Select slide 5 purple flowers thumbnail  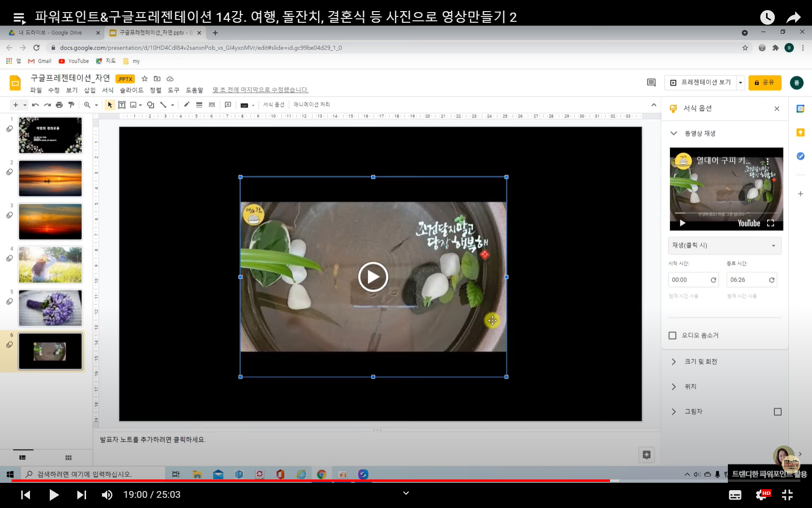coord(50,308)
